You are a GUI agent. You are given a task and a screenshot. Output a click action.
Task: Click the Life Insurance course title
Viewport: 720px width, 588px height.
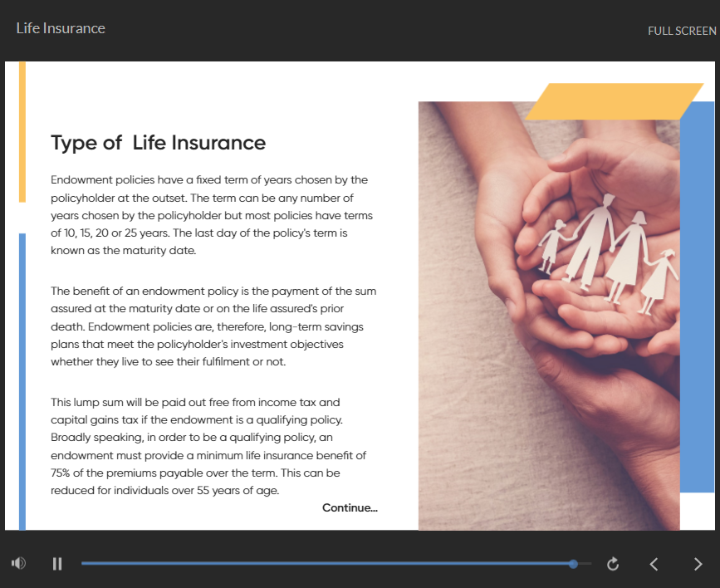coord(61,28)
